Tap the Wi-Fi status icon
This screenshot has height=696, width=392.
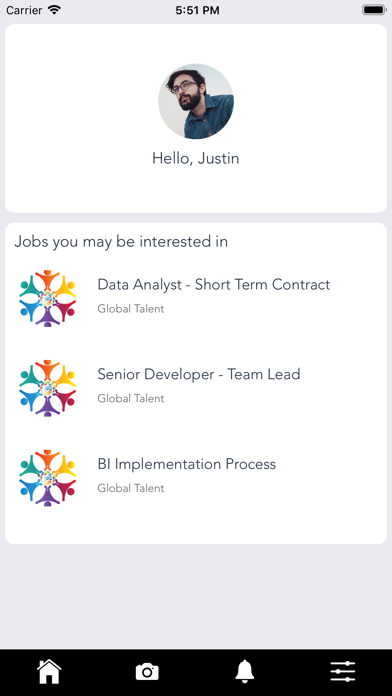tap(55, 10)
